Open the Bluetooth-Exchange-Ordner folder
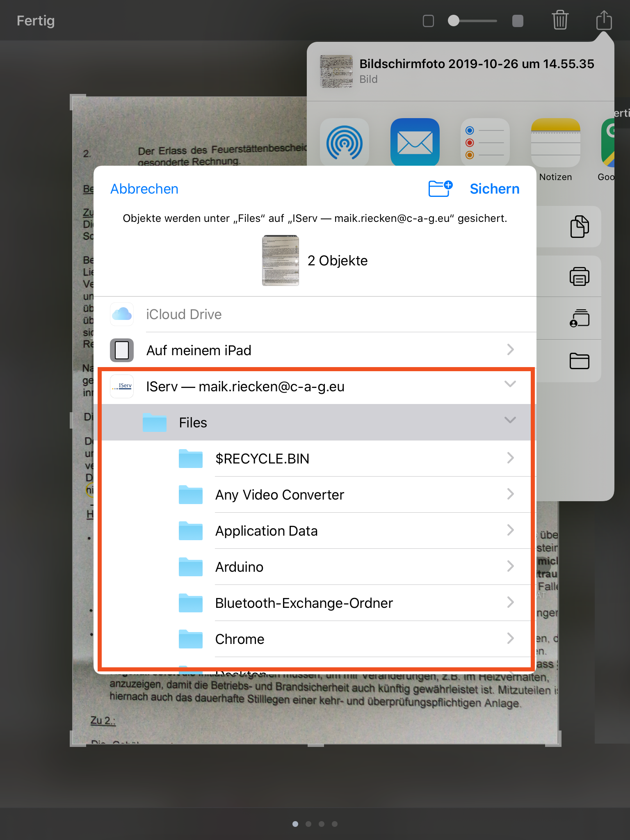The width and height of the screenshot is (630, 840). 304,603
